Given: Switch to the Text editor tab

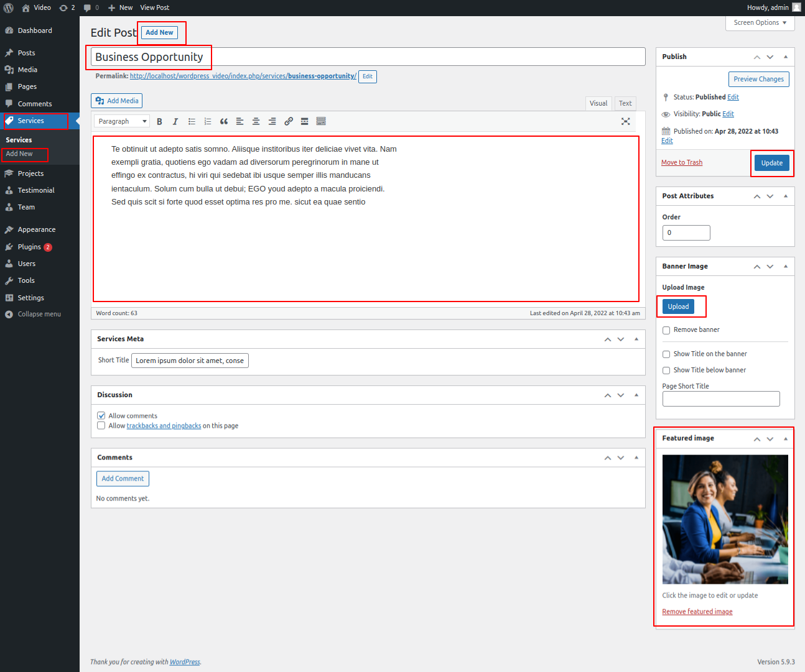Looking at the screenshot, I should coord(625,103).
